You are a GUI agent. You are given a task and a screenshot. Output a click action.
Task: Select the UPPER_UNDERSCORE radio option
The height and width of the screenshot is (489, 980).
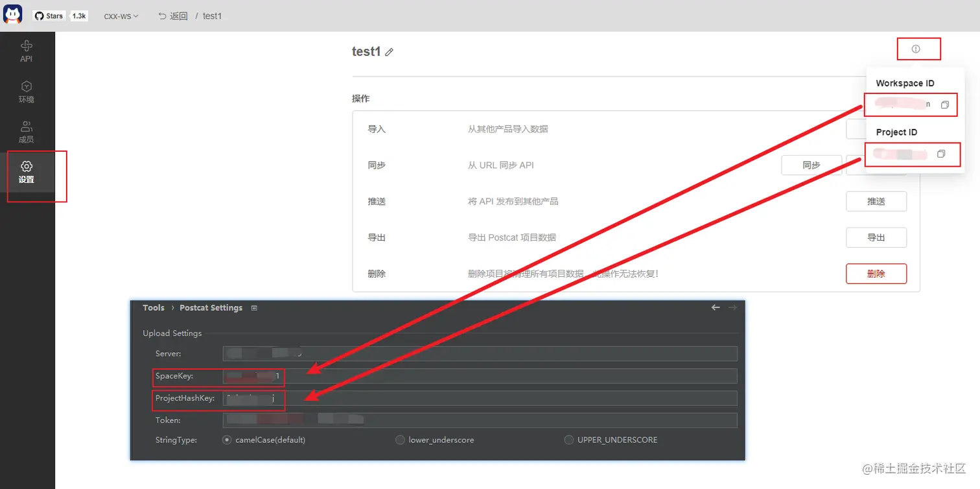click(x=569, y=440)
